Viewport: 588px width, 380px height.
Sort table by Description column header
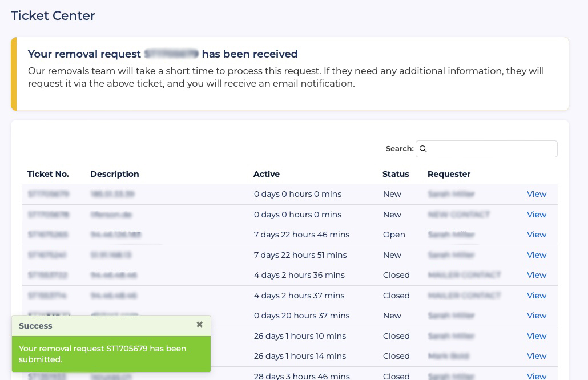(114, 174)
